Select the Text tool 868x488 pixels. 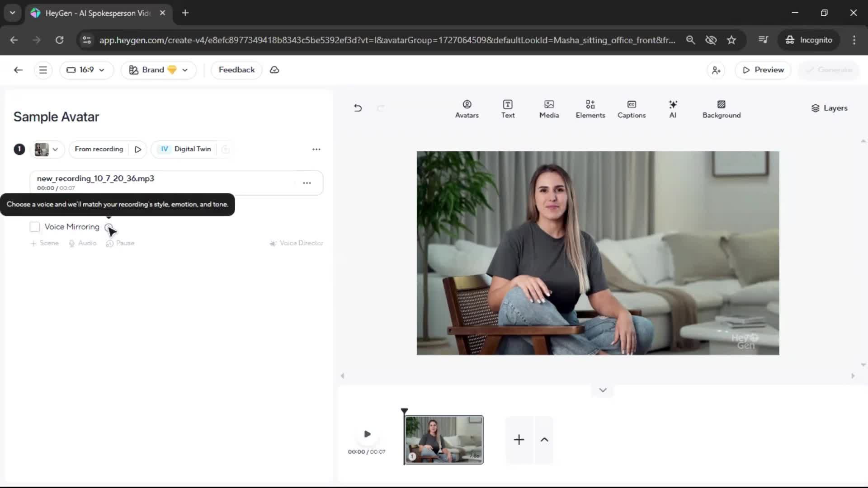[x=508, y=109]
